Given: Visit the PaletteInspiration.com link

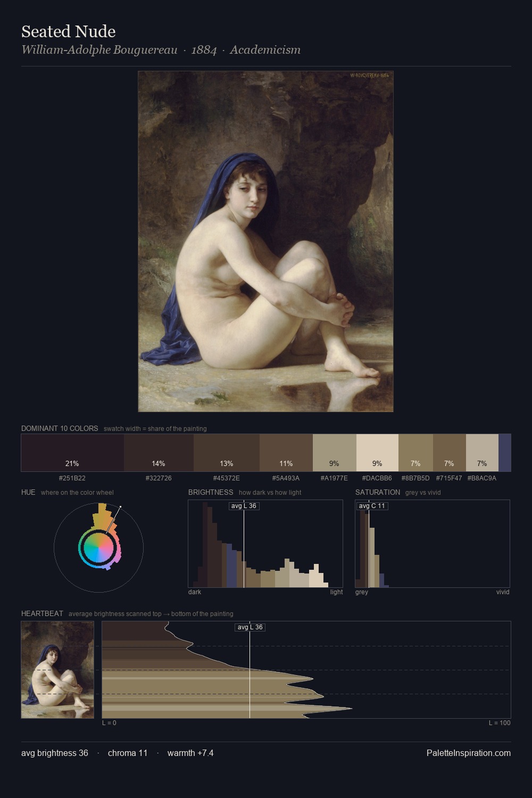Looking at the screenshot, I should (469, 753).
